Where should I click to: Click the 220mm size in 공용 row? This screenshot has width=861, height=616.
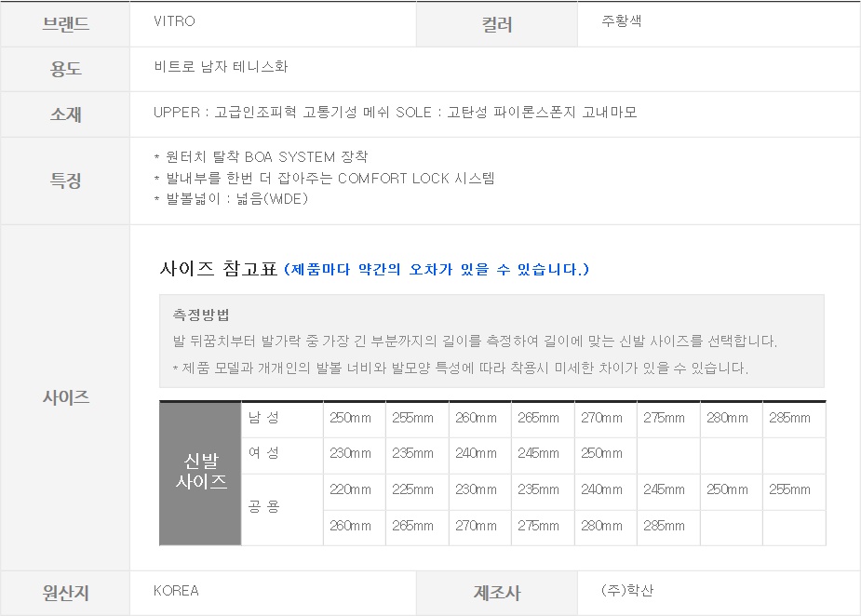(x=350, y=489)
